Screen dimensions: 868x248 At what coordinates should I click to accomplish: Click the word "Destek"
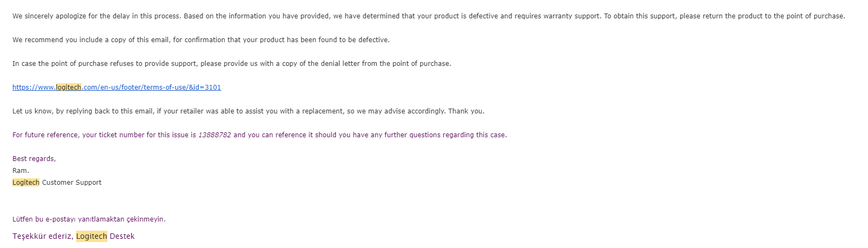click(x=122, y=236)
